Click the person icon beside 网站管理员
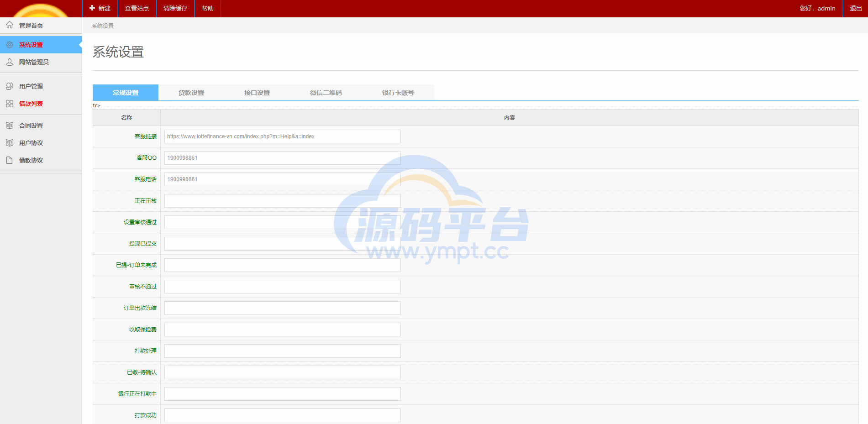The height and width of the screenshot is (424, 868). click(10, 62)
